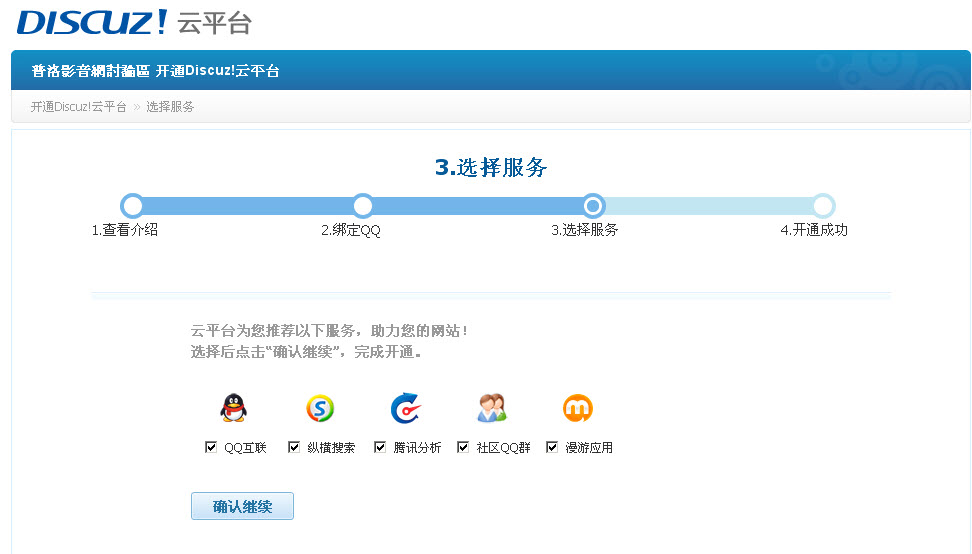
Task: Uncheck the 纵横搜索 checkbox
Action: point(294,447)
